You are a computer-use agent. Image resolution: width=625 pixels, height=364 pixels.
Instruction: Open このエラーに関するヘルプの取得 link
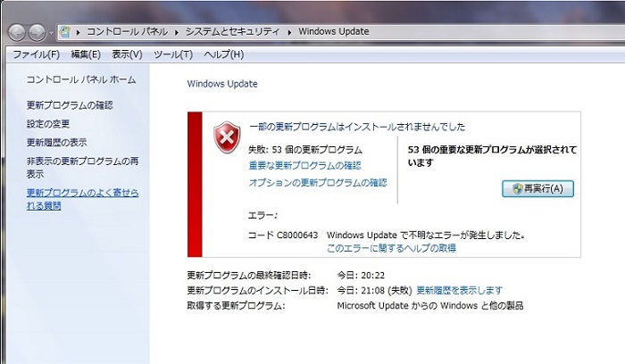[x=391, y=248]
